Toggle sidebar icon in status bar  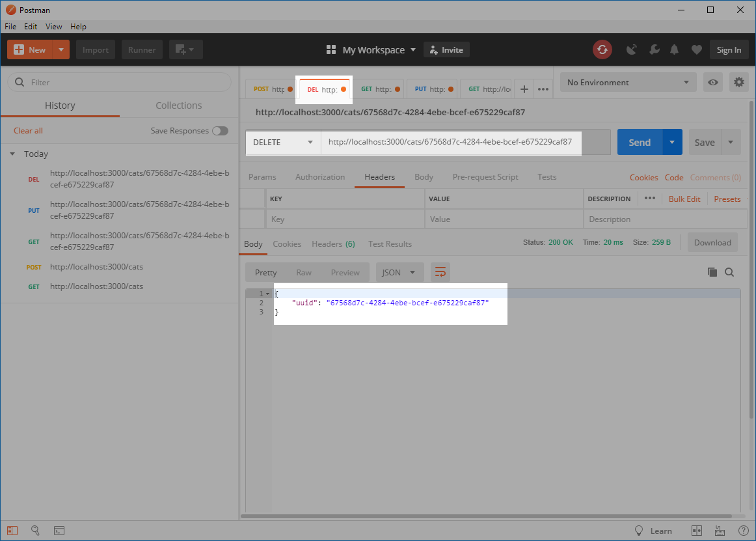12,531
